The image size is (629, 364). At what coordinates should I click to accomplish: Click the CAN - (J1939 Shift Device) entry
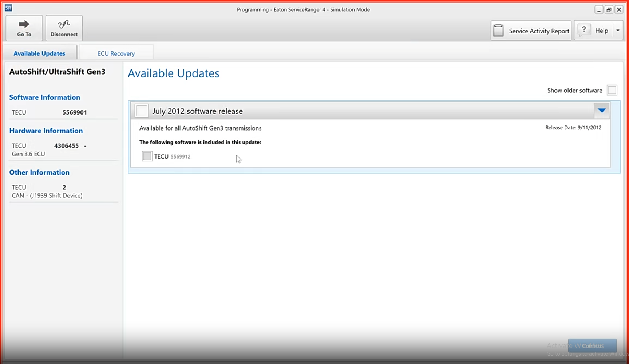point(47,196)
